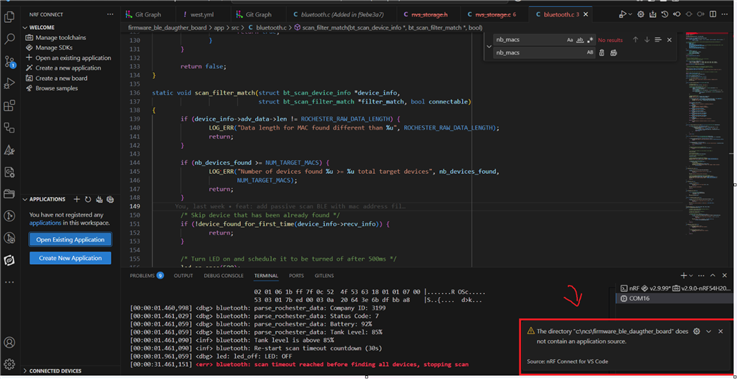Open nRF Connect panel more actions

(x=110, y=15)
